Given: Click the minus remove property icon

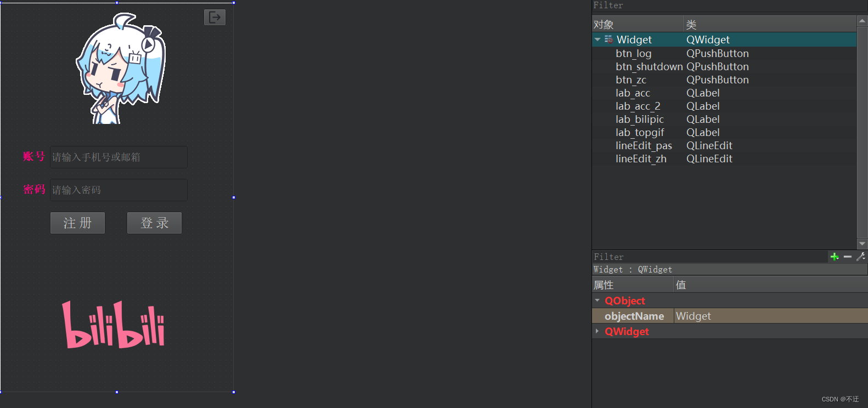Looking at the screenshot, I should click(x=848, y=257).
